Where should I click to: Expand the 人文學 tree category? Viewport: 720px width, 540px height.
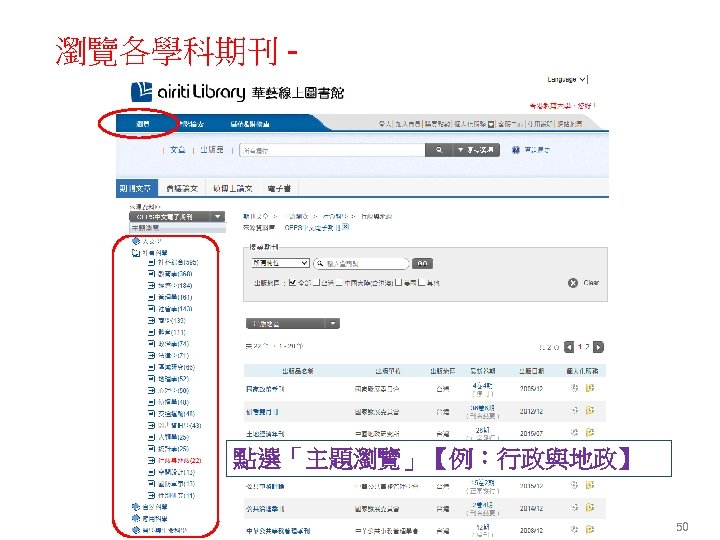tap(135, 241)
